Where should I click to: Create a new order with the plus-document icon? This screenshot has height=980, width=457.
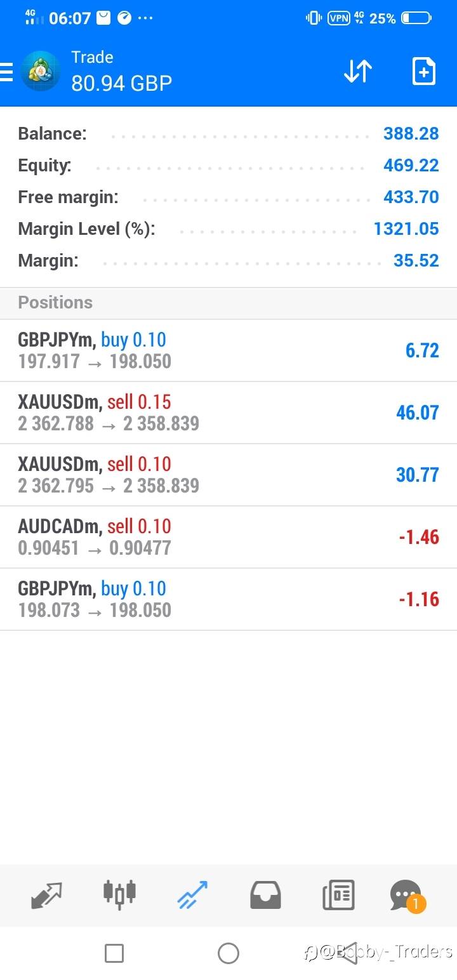pos(423,71)
